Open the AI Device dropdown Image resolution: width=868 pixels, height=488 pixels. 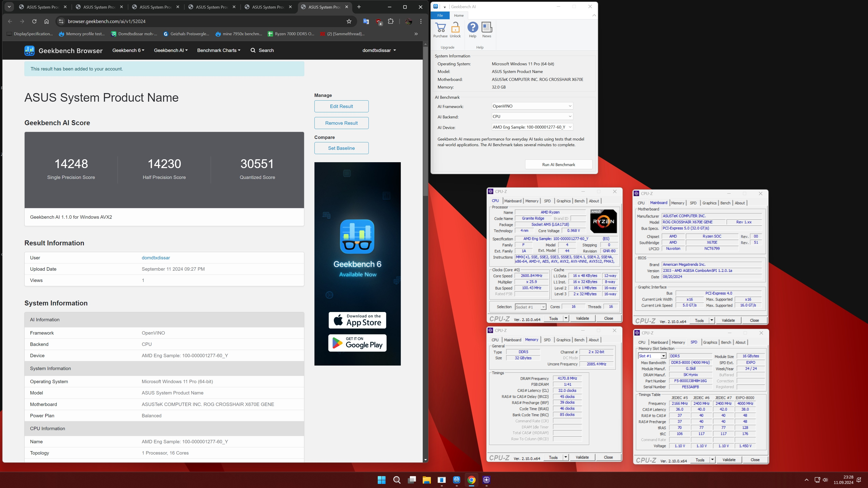pyautogui.click(x=532, y=127)
